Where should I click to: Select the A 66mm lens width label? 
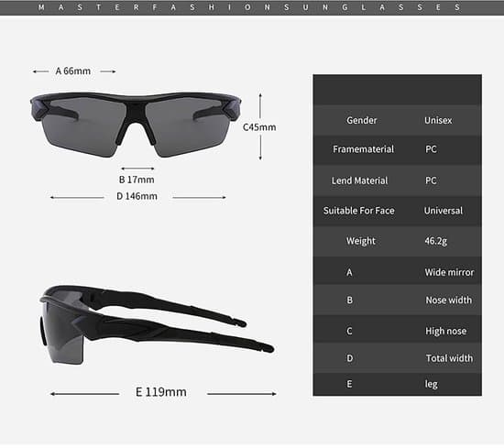click(73, 71)
